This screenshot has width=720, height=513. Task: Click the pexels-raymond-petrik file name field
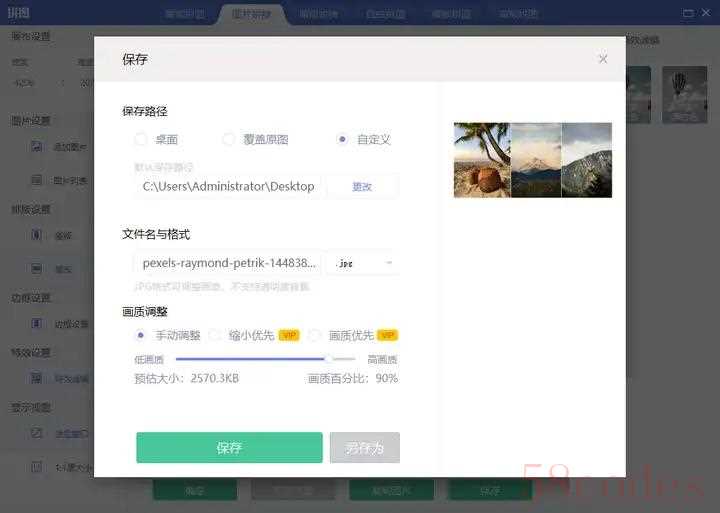(229, 263)
